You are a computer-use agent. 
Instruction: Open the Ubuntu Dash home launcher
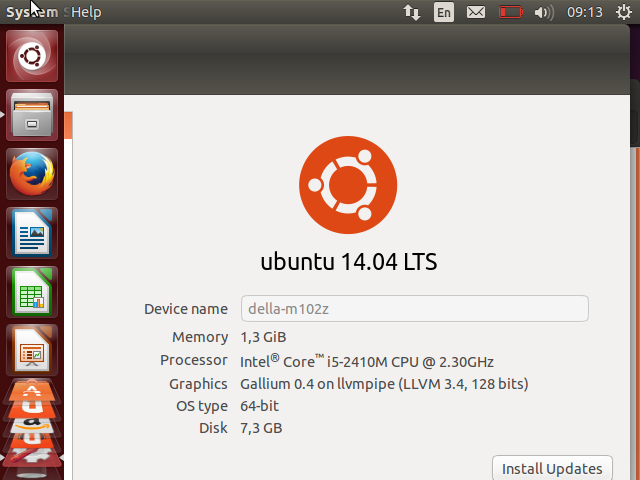coord(32,56)
